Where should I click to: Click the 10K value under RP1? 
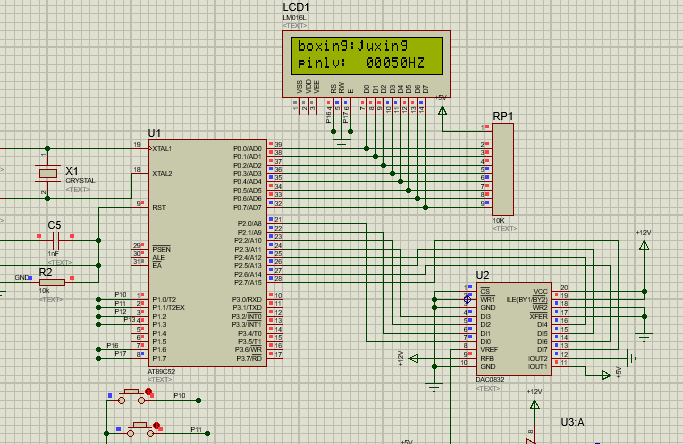point(498,220)
